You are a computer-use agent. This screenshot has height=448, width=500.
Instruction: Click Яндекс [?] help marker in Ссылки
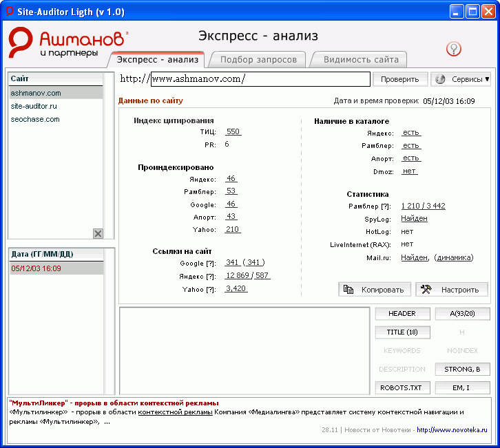[211, 277]
